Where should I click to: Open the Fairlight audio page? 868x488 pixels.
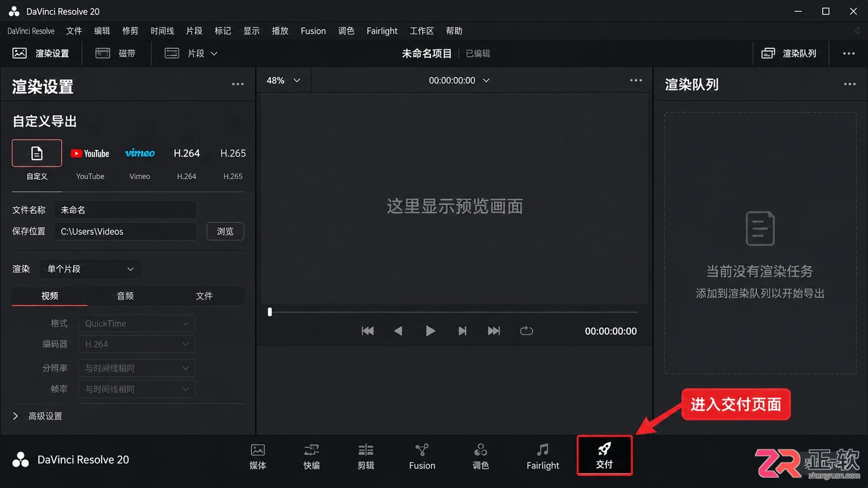(543, 457)
